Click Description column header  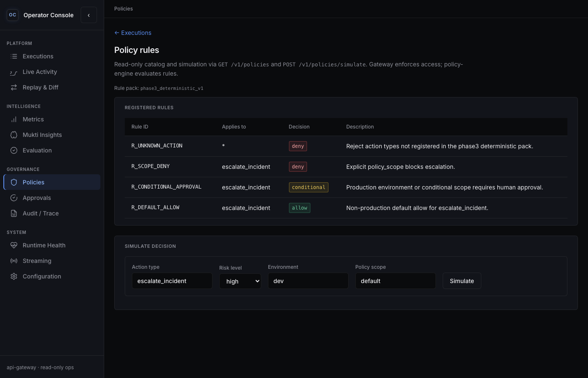[x=360, y=127]
